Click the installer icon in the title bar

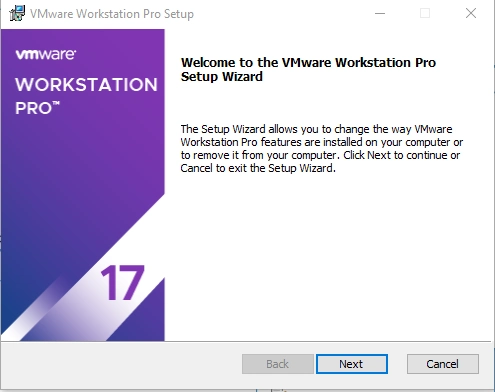click(17, 14)
